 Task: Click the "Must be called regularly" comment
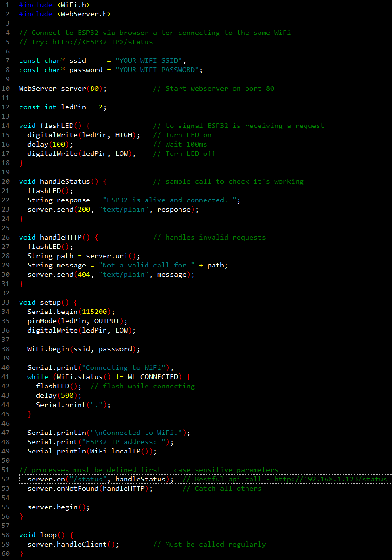[215, 544]
